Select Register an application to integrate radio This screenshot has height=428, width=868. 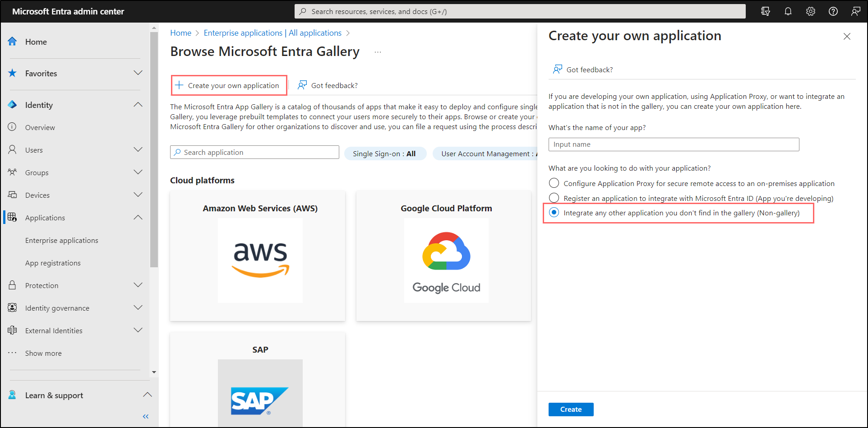[554, 198]
